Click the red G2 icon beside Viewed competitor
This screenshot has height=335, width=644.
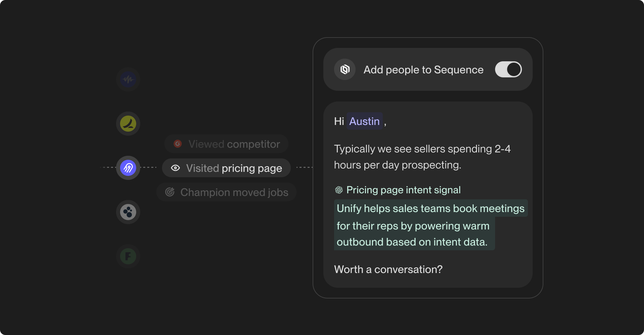178,144
